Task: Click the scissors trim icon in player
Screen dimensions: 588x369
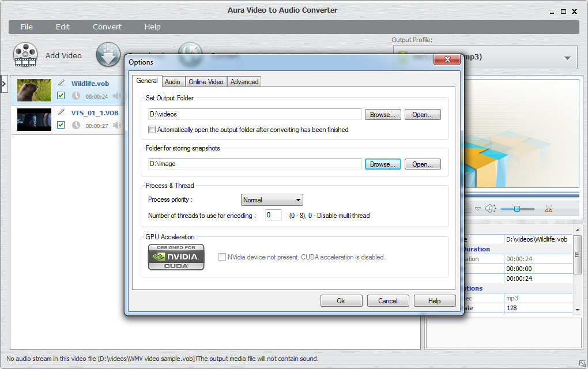Action: tap(548, 209)
